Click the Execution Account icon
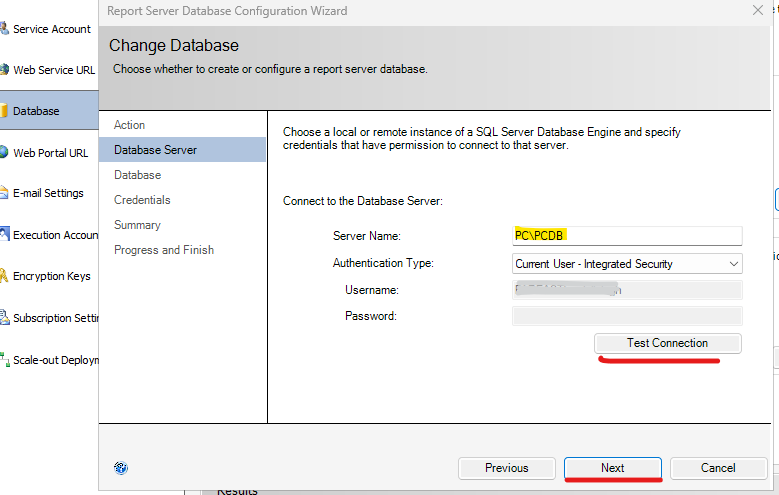The image size is (779, 495). 4,234
